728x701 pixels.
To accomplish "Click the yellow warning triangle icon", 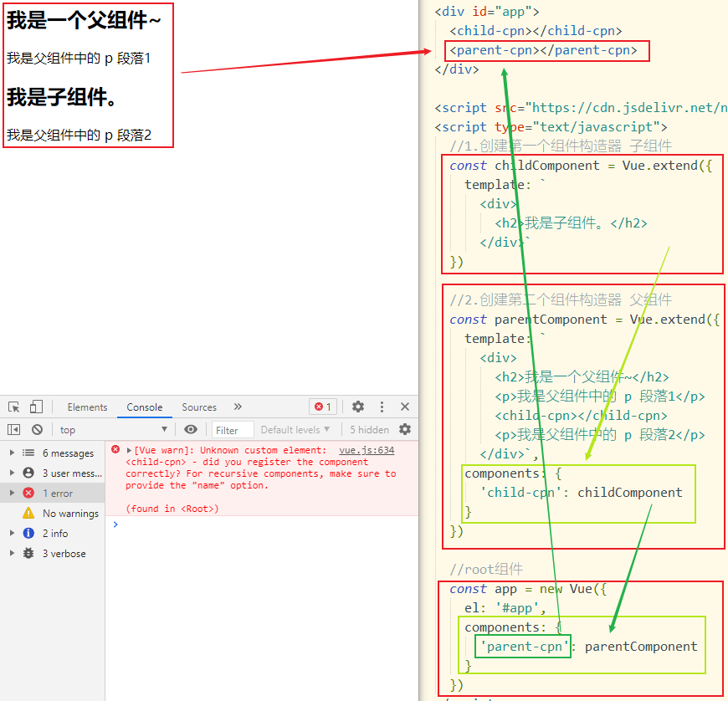I will click(x=28, y=513).
